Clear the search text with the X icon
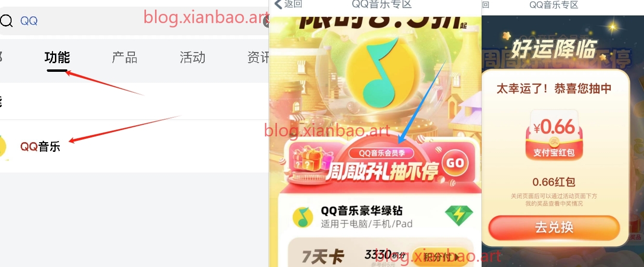 pos(266,21)
